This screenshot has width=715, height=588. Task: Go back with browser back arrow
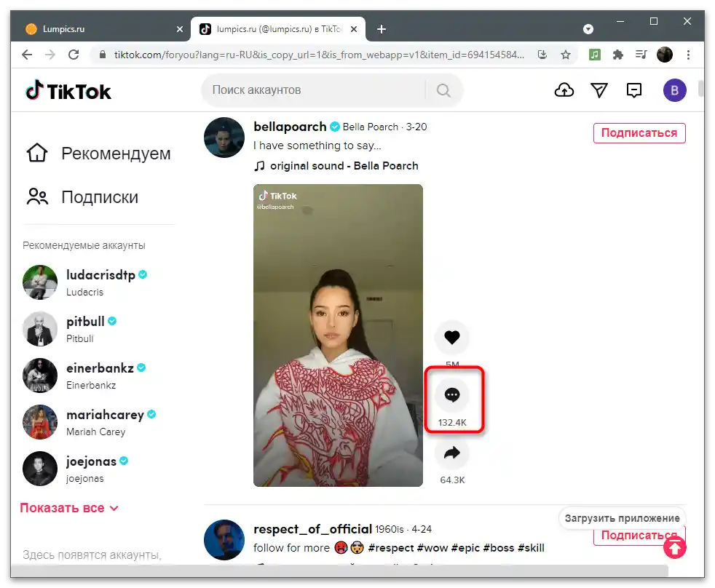pyautogui.click(x=27, y=55)
